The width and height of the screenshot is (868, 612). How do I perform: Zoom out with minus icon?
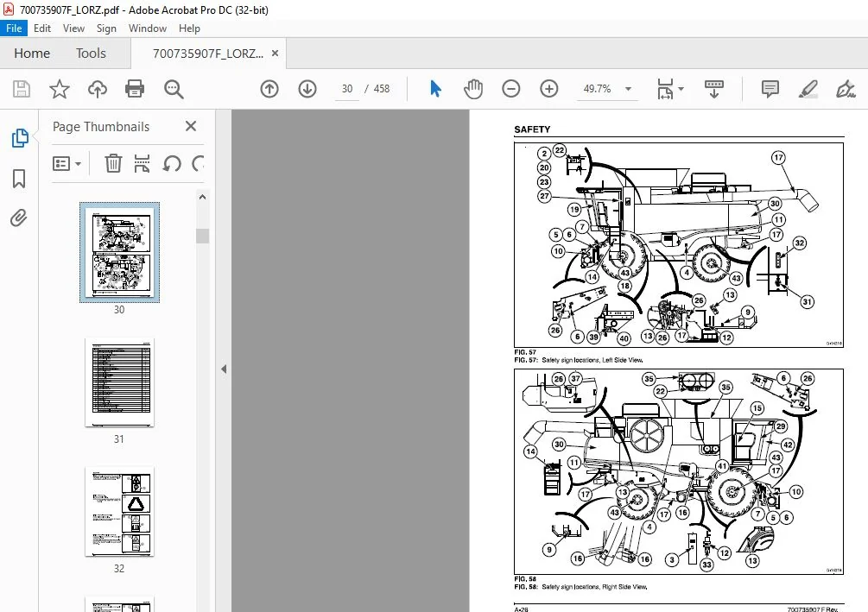click(511, 89)
